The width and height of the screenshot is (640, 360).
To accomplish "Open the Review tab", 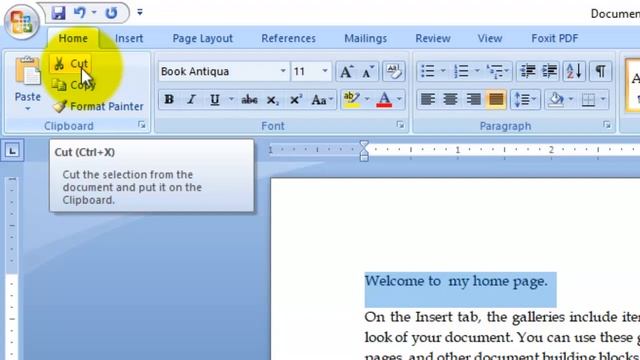I will point(433,38).
